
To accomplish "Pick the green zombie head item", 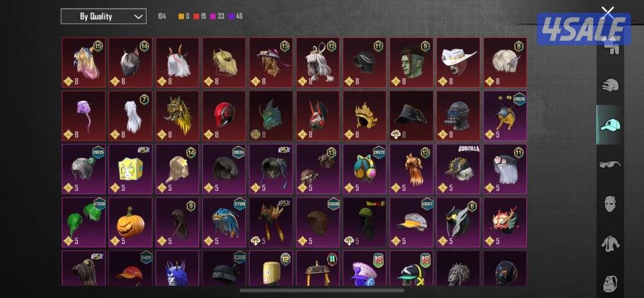I will point(412,63).
